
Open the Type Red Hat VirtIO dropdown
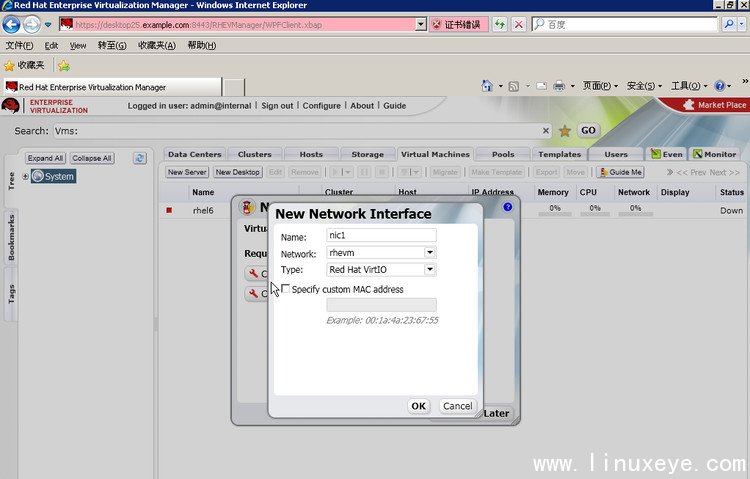(430, 269)
